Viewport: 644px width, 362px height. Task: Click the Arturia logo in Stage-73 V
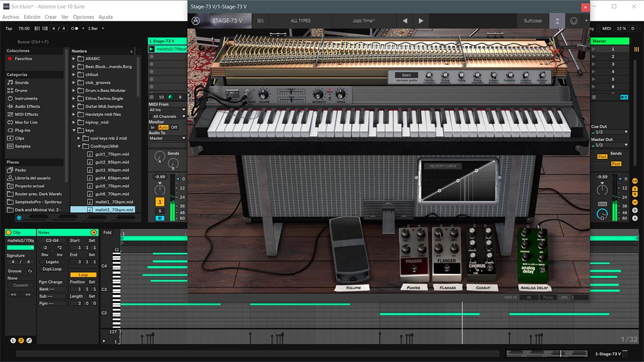195,21
